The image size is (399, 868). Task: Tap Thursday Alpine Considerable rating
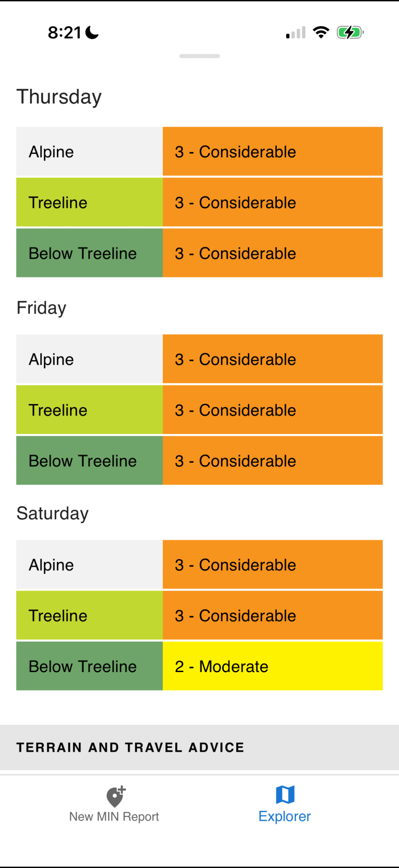click(273, 152)
